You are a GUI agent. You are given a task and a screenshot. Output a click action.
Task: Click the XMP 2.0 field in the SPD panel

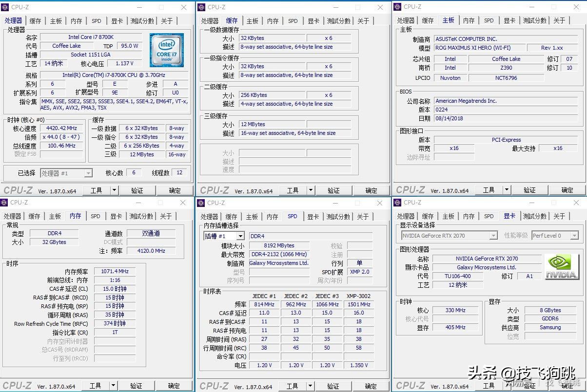(x=360, y=272)
